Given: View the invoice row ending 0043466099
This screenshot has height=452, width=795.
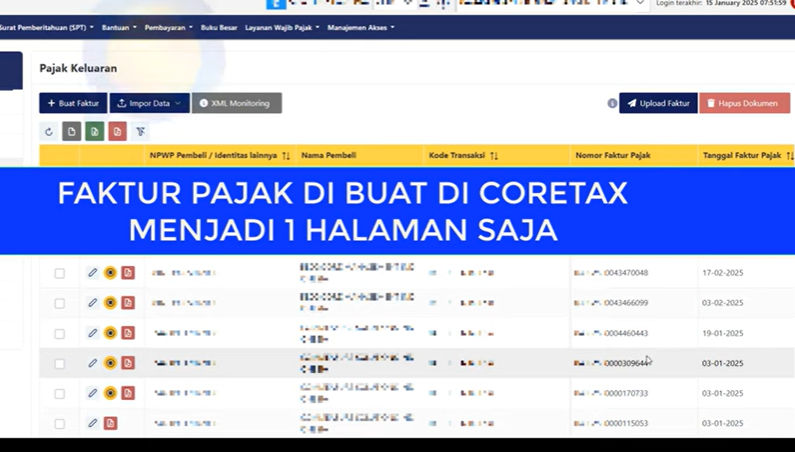Looking at the screenshot, I should pyautogui.click(x=110, y=303).
